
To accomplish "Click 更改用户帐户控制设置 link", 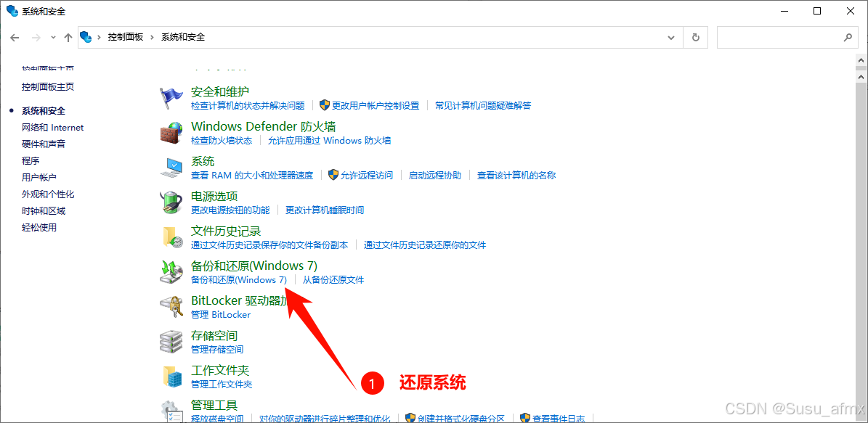I will tap(376, 105).
